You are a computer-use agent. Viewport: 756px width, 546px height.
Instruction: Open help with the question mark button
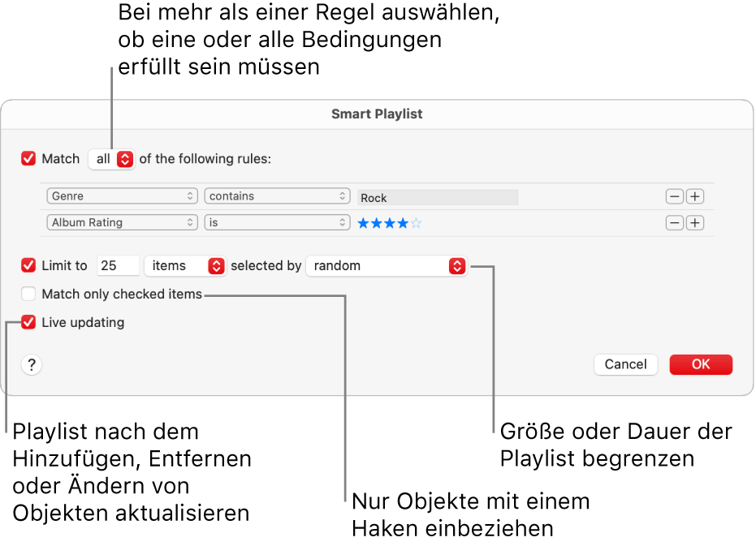click(32, 365)
